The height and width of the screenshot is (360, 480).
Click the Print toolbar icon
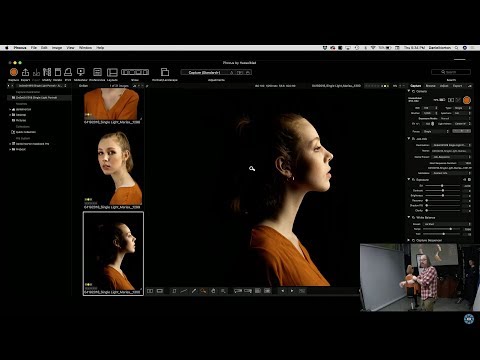coord(68,72)
